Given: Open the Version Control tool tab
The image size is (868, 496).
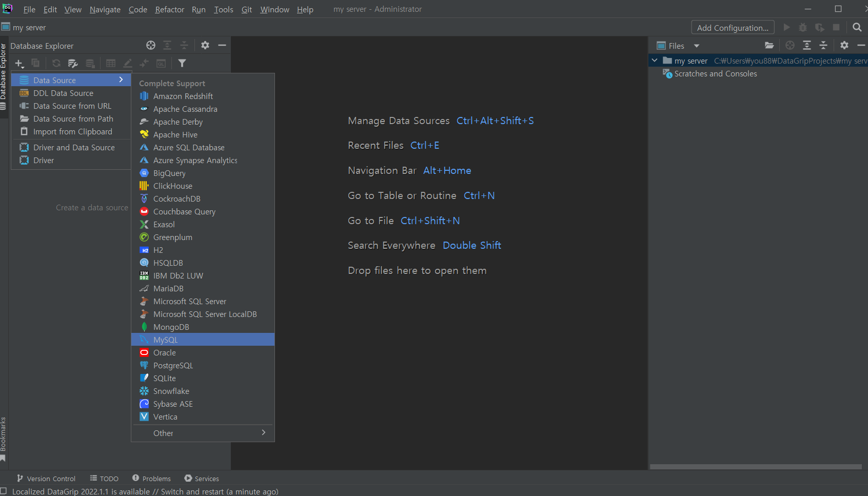Looking at the screenshot, I should pyautogui.click(x=46, y=479).
